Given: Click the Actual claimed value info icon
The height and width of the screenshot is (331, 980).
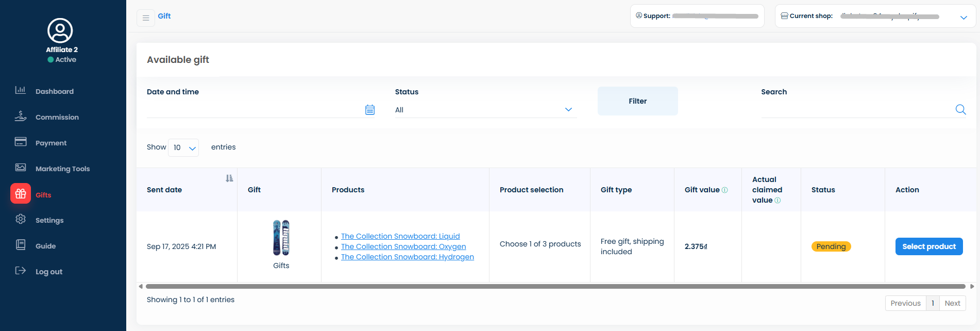Looking at the screenshot, I should click(x=778, y=201).
